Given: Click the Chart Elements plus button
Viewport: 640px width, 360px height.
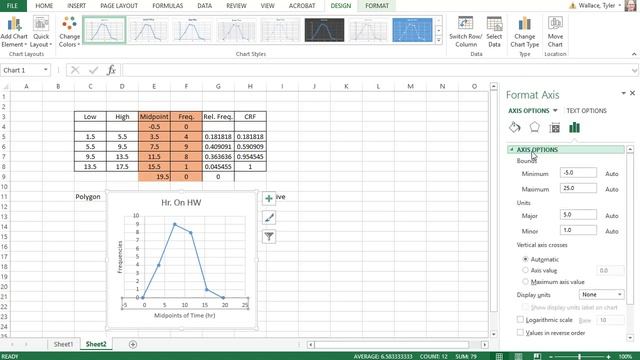Looking at the screenshot, I should click(269, 199).
